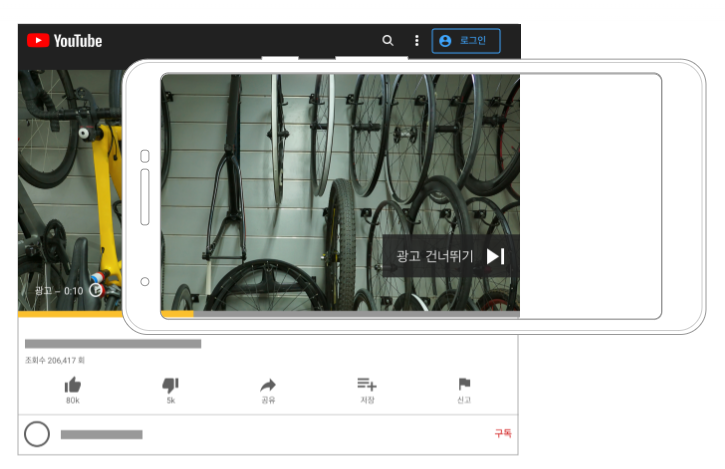Viewport: 725px width, 469px height.
Task: Open the search magnifier icon
Action: (388, 41)
